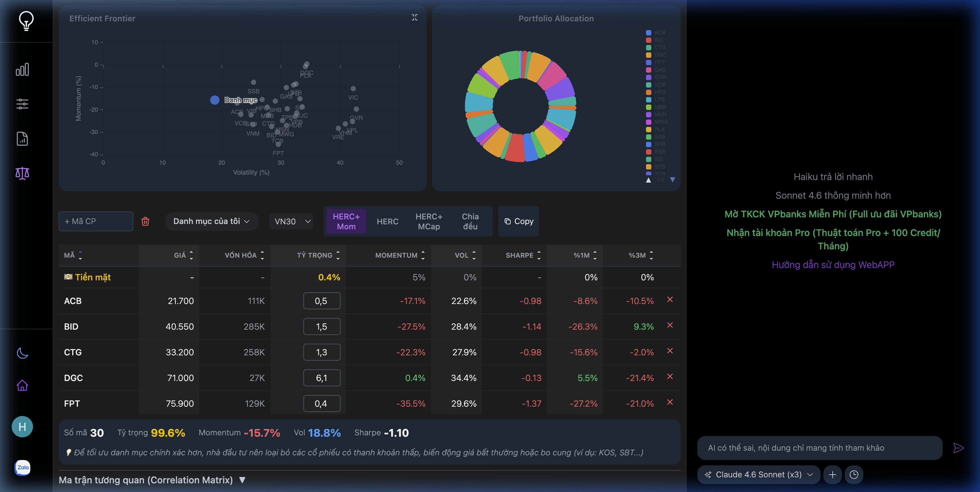The width and height of the screenshot is (980, 492).
Task: Select the HERC+ Mom tab
Action: tap(346, 221)
